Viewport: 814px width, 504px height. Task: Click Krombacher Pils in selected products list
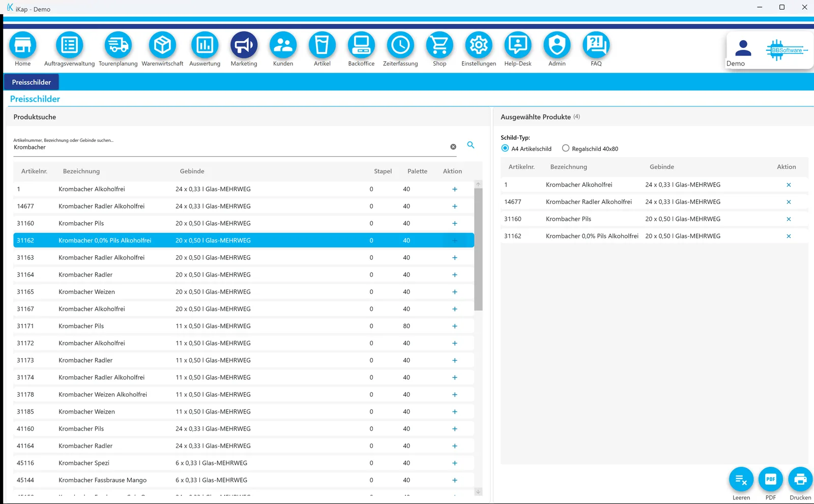[x=568, y=219]
